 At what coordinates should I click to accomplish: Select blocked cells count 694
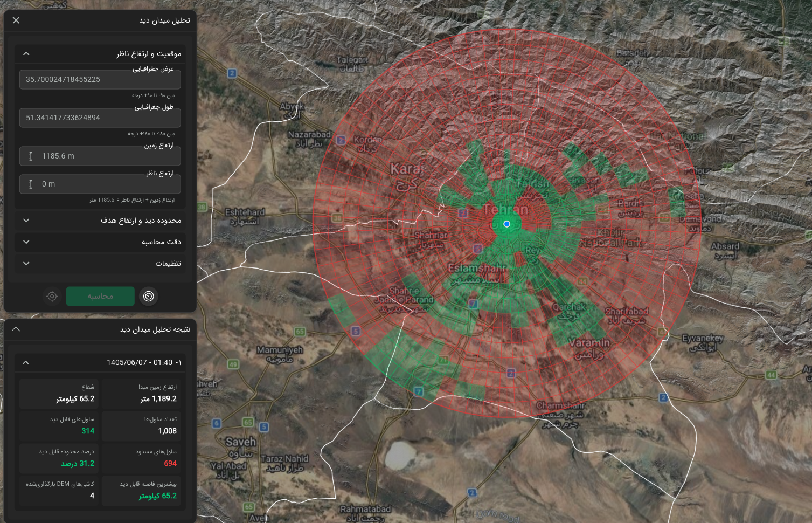(x=170, y=463)
